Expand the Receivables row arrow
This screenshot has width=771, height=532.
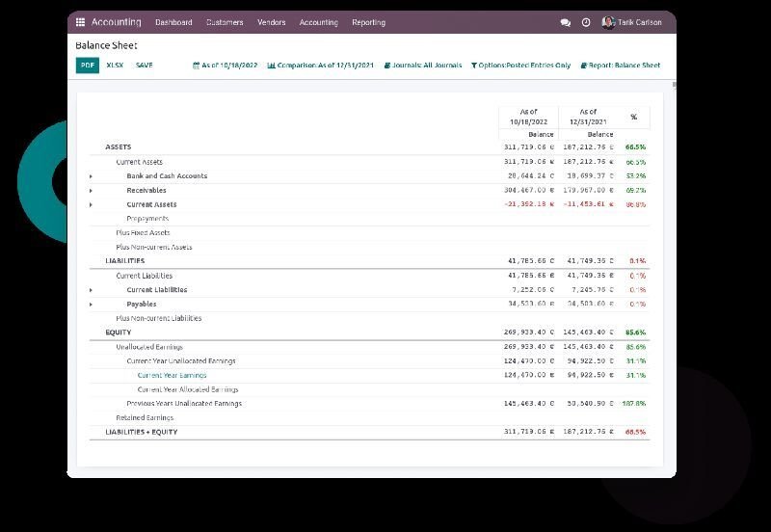click(92, 191)
